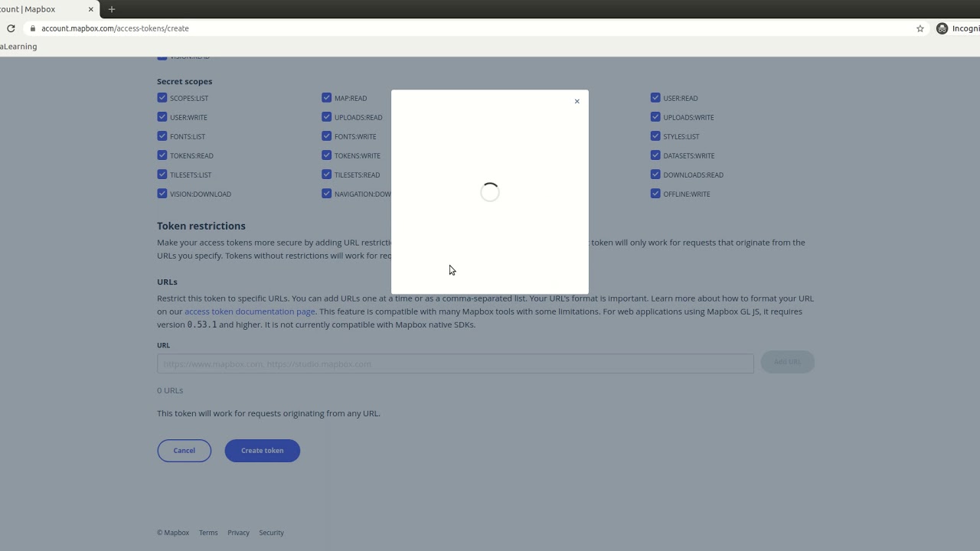Toggle the UPLOADS:WRITE checkbox
Viewport: 980px width, 551px height.
[x=655, y=117]
